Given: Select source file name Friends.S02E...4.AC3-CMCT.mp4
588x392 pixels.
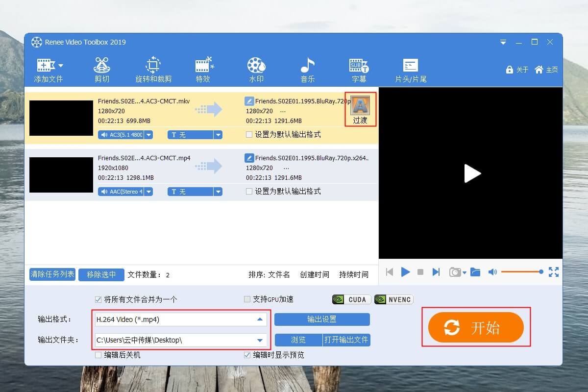Looking at the screenshot, I should (144, 158).
